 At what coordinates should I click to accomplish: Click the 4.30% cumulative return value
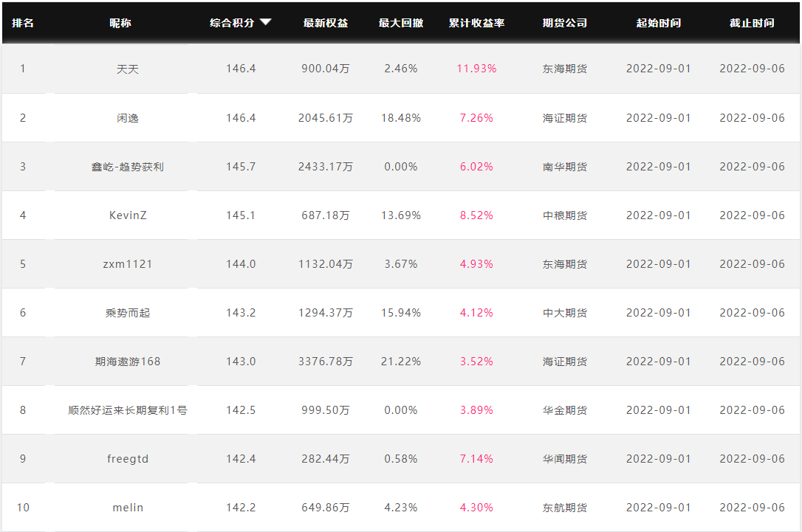(x=477, y=508)
